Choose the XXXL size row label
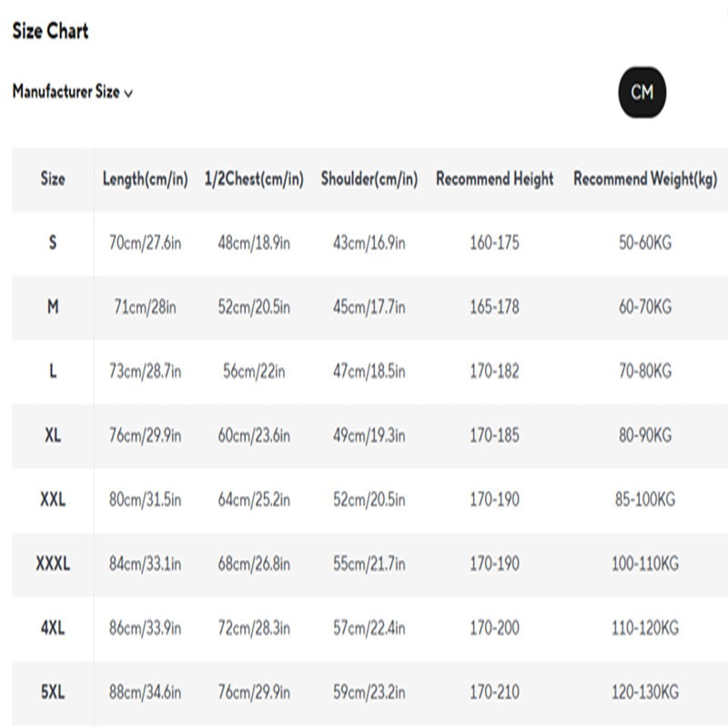The width and height of the screenshot is (728, 728). (53, 564)
